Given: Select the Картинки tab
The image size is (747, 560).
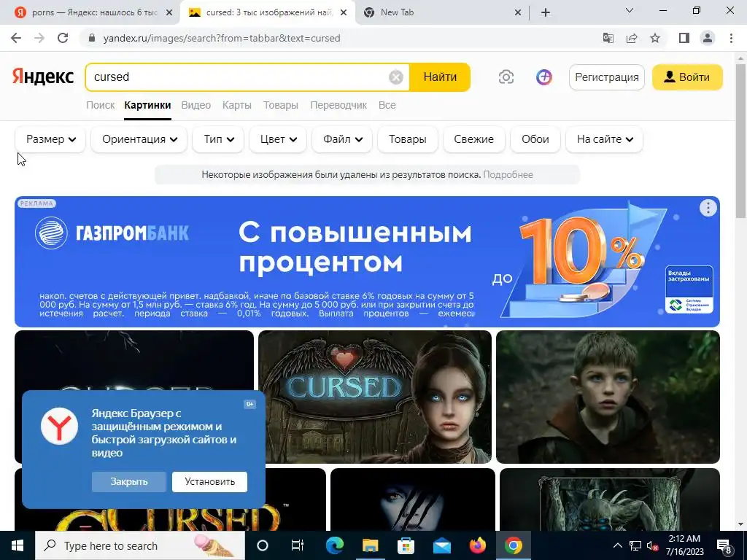Looking at the screenshot, I should (x=147, y=105).
